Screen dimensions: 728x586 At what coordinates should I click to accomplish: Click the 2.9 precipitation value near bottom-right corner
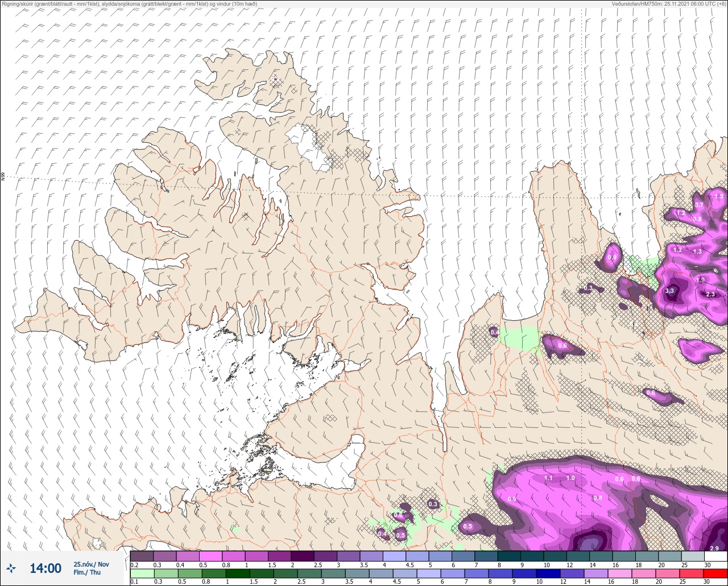(715, 548)
